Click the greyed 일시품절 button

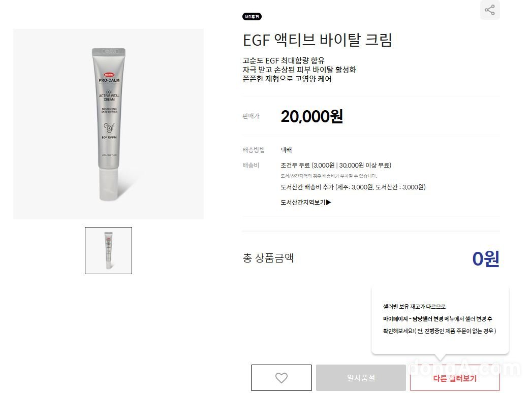361,378
